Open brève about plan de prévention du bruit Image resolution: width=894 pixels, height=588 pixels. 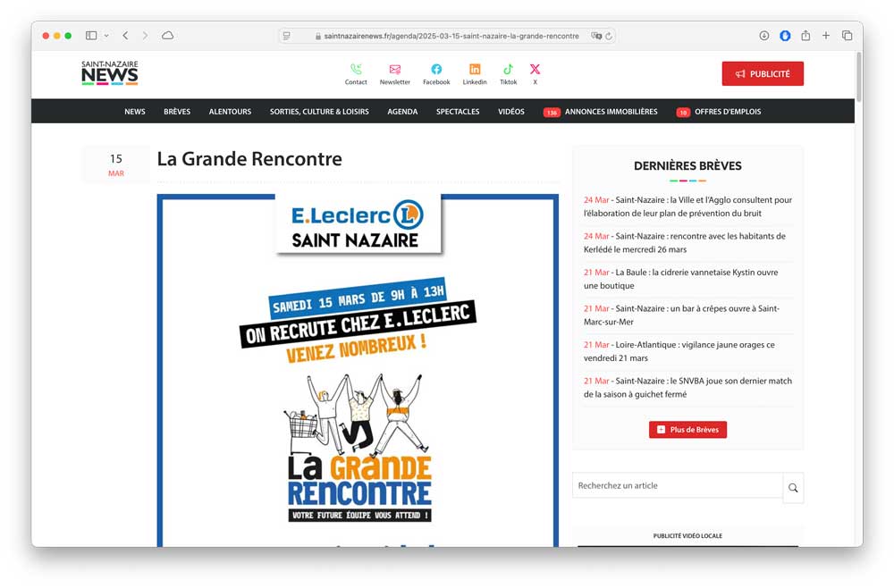click(687, 206)
